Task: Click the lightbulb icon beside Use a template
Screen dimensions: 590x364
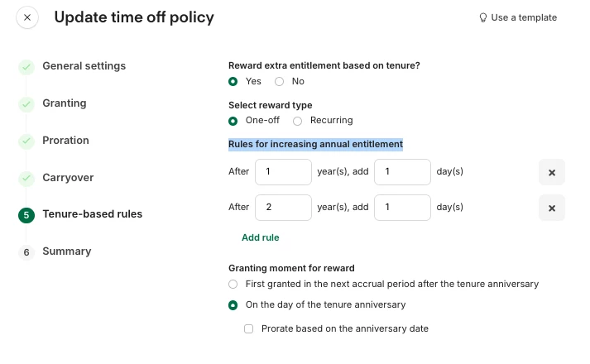Action: (483, 17)
